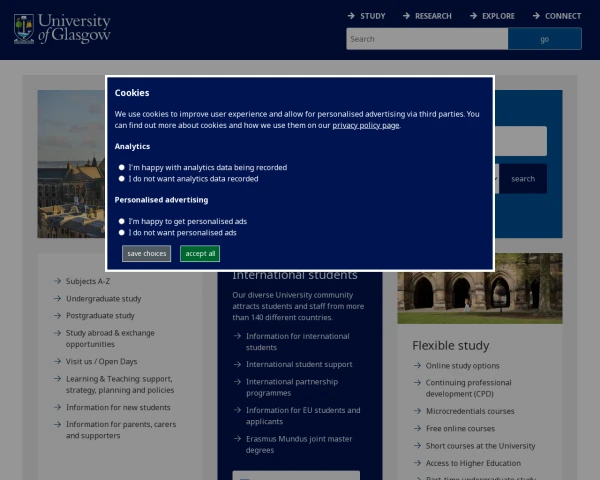Open Information for EU students and applicants
600x480 pixels.
point(303,416)
